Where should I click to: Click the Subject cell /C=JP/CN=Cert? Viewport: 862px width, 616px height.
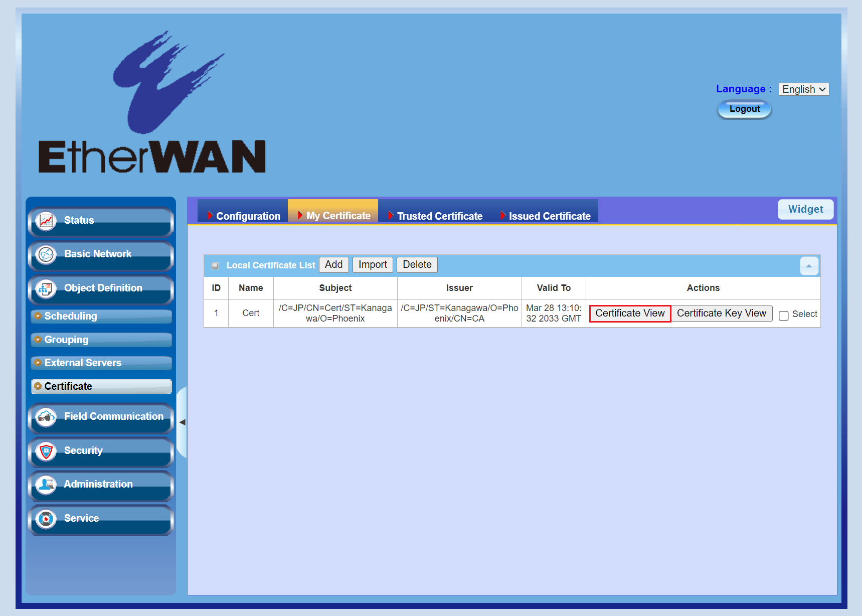(x=335, y=313)
